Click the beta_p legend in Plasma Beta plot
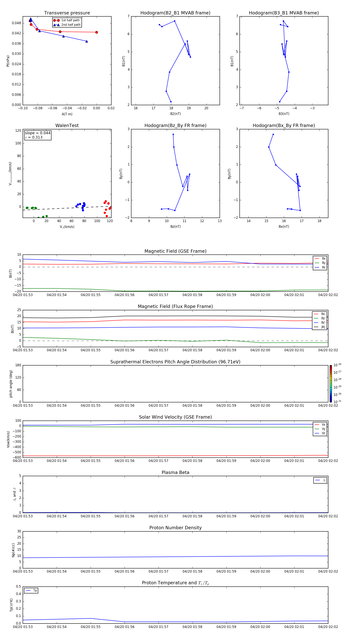The height and width of the screenshot is (644, 351). [320, 480]
